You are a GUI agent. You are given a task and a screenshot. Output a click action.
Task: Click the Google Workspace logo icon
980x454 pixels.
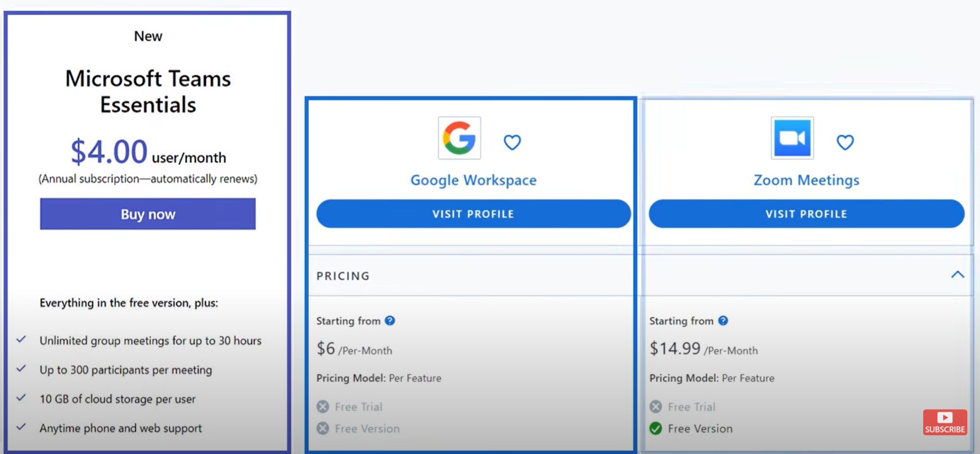(459, 138)
